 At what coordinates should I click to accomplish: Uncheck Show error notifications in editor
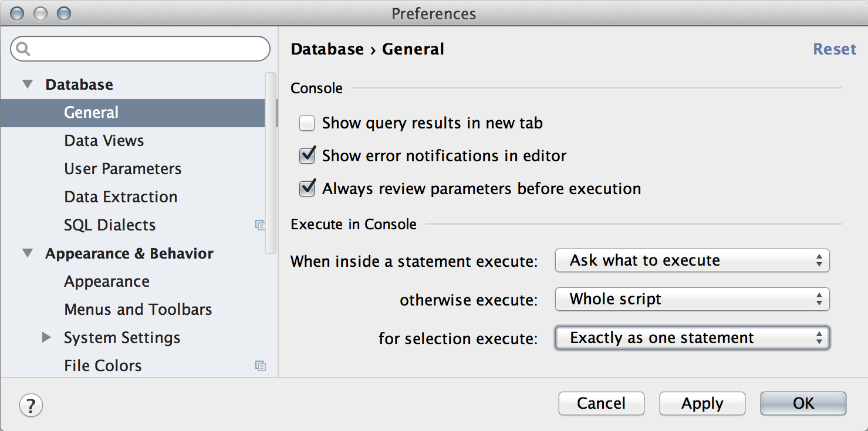coord(307,155)
